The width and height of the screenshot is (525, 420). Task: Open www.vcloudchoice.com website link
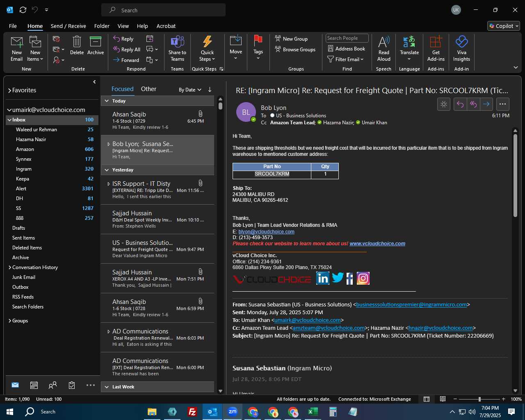(377, 244)
